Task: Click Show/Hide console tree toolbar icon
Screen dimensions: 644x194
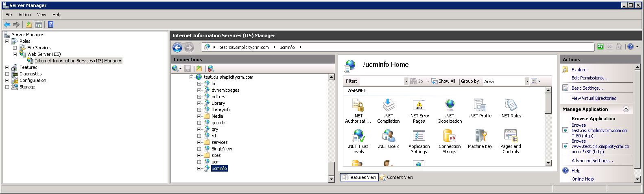Action: click(38, 24)
